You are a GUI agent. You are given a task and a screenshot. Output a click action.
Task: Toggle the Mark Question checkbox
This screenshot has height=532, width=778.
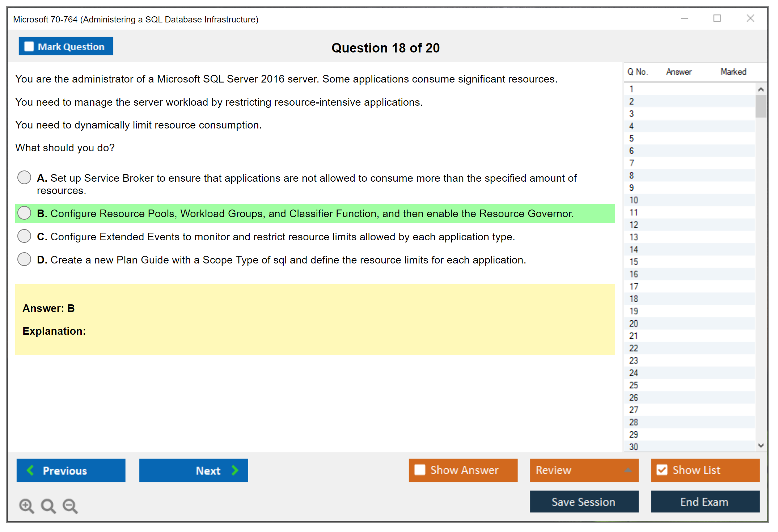click(29, 47)
